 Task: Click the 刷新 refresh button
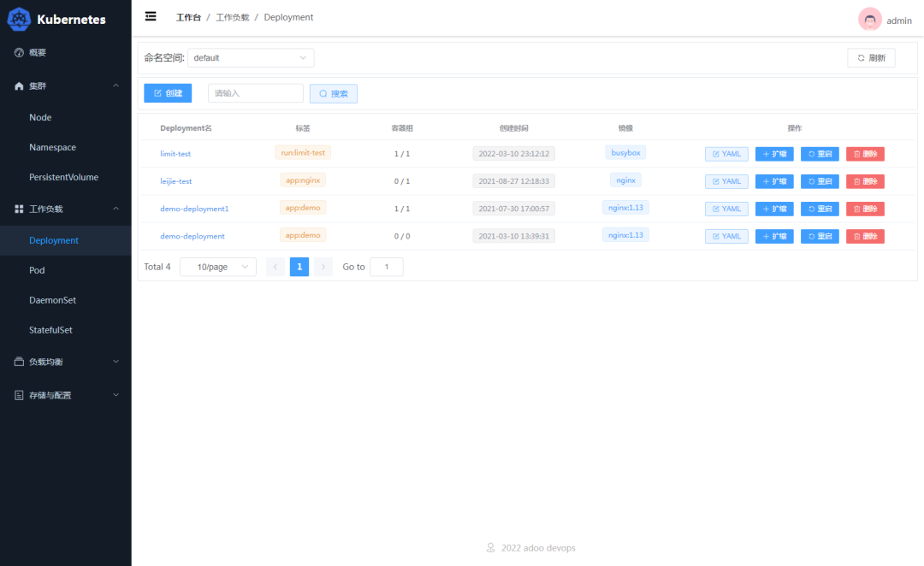tap(871, 58)
